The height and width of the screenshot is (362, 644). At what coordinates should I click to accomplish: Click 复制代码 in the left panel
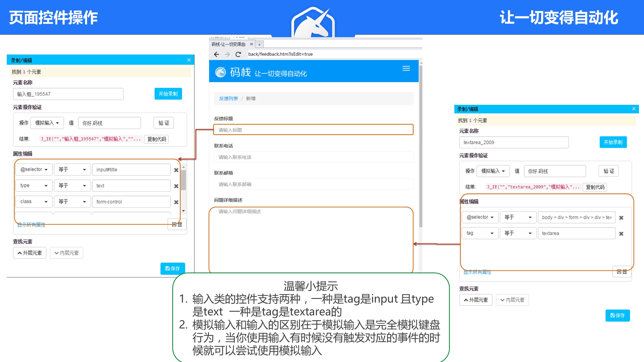[156, 139]
